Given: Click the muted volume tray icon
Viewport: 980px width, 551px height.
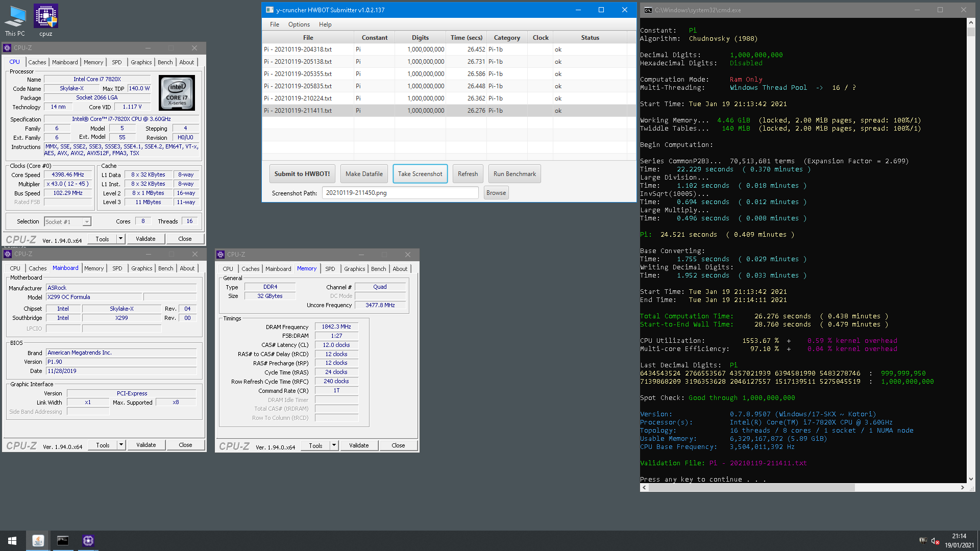Looking at the screenshot, I should pyautogui.click(x=935, y=541).
